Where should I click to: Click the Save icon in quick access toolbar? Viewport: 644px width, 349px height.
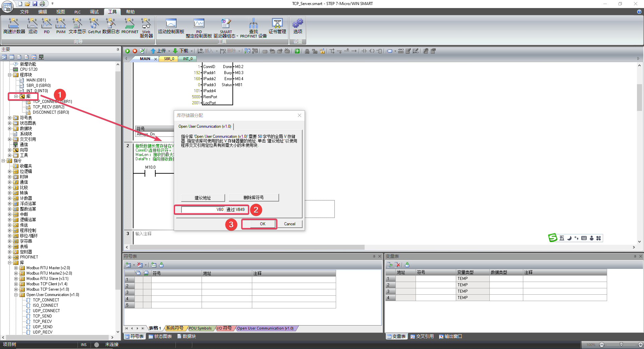click(x=35, y=4)
